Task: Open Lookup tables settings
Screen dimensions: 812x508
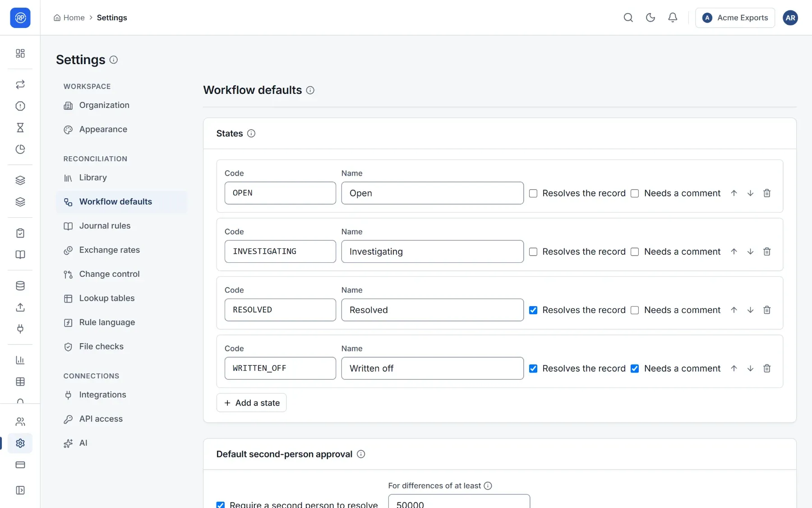Action: pyautogui.click(x=121, y=298)
